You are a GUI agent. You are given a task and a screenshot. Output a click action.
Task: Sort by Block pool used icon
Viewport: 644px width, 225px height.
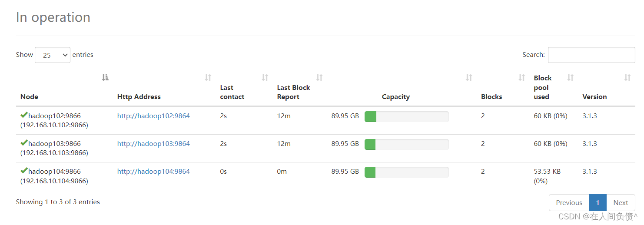point(571,78)
